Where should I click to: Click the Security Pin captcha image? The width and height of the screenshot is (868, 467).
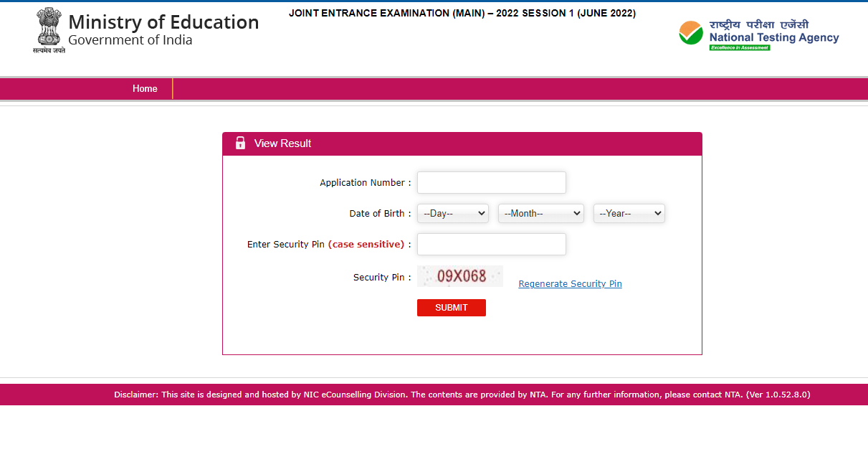click(460, 276)
